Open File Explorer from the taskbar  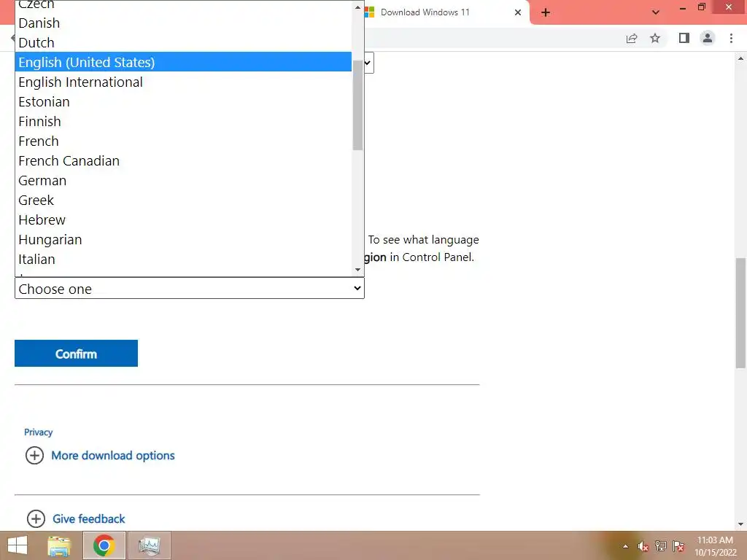point(59,545)
